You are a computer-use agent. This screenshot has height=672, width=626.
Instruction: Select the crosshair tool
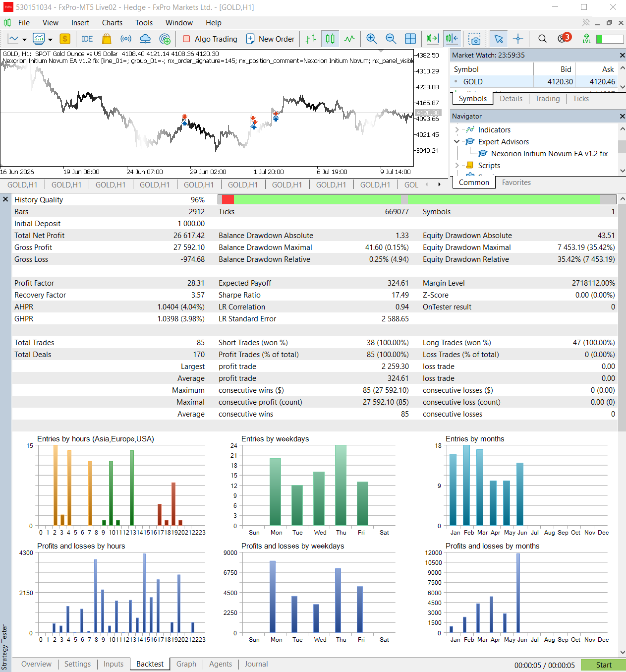coord(518,39)
